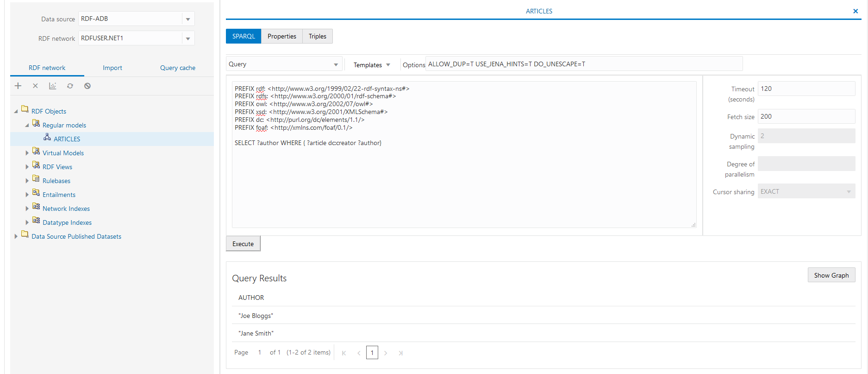Click inside the SPARQL query editor
The height and width of the screenshot is (374, 868).
click(x=464, y=155)
